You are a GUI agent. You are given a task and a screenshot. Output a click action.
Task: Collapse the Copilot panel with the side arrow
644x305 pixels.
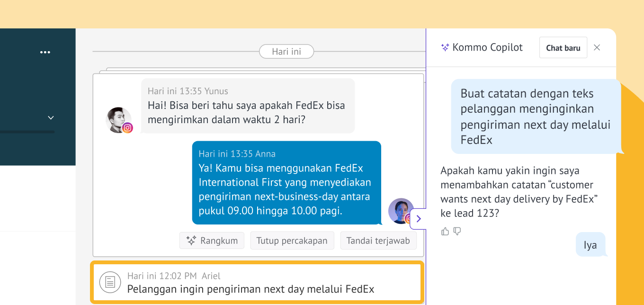(418, 219)
